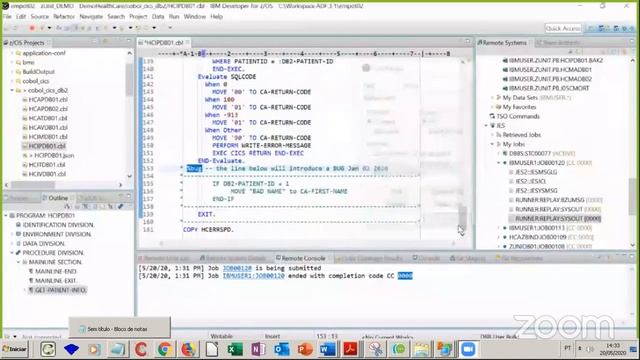
Task: Collapse the IBMUSER1:JOB00120 job node
Action: (x=498, y=163)
